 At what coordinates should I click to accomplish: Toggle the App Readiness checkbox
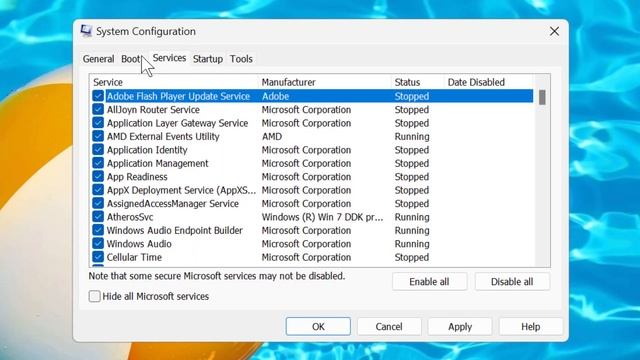(x=98, y=177)
